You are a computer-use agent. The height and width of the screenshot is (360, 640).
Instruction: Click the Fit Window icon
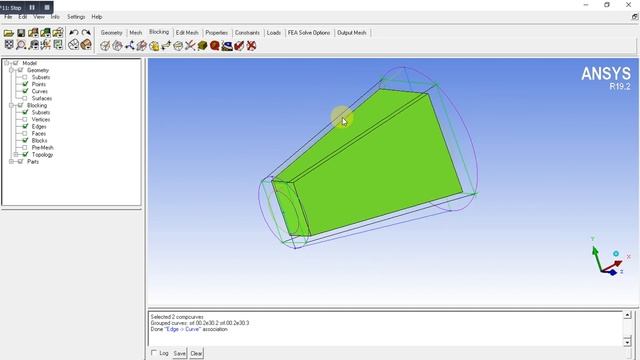(9, 44)
